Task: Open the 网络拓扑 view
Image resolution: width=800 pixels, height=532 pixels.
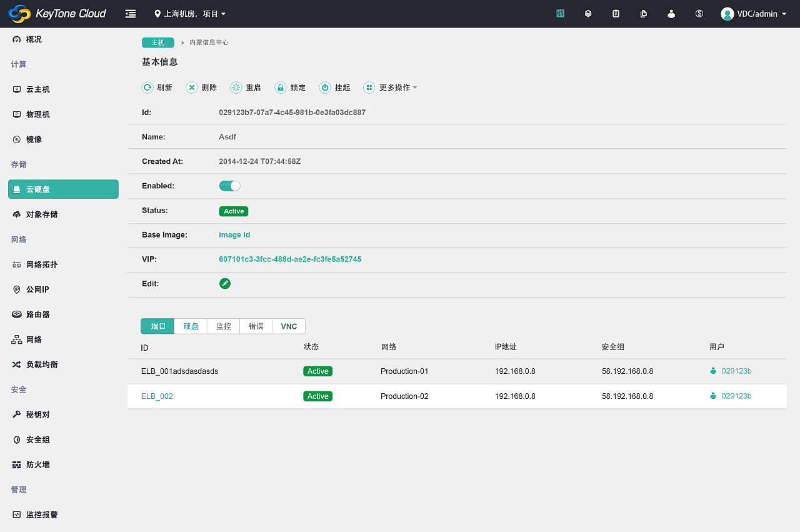Action: (x=41, y=264)
